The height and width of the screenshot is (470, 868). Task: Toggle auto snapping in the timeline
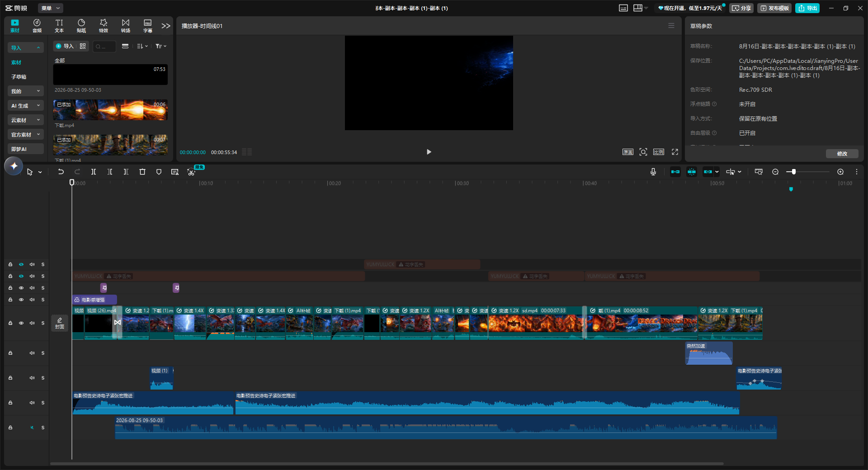pyautogui.click(x=692, y=172)
